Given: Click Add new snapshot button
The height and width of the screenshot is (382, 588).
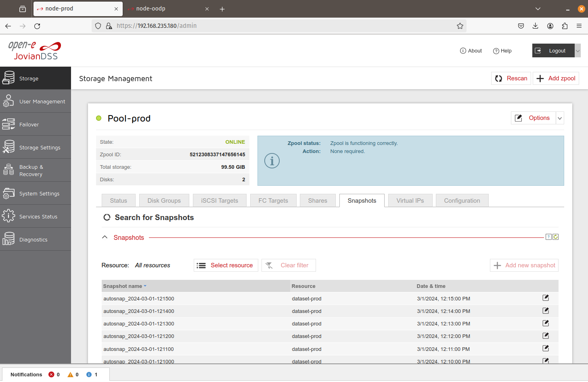Looking at the screenshot, I should coord(524,265).
